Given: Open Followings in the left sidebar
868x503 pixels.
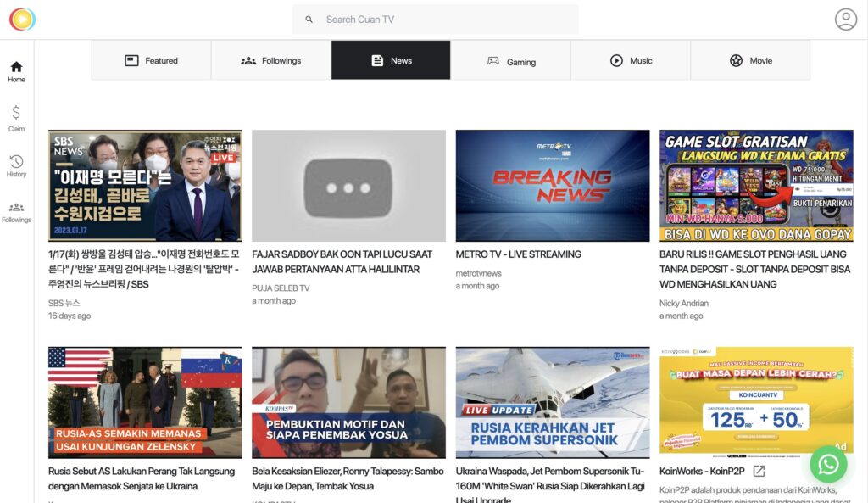Looking at the screenshot, I should tap(16, 212).
